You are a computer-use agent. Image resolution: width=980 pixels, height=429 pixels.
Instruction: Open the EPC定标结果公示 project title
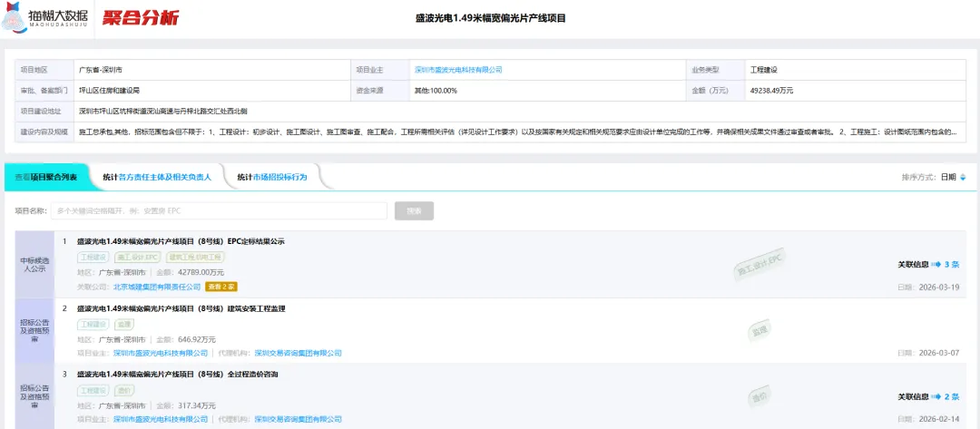pyautogui.click(x=181, y=241)
